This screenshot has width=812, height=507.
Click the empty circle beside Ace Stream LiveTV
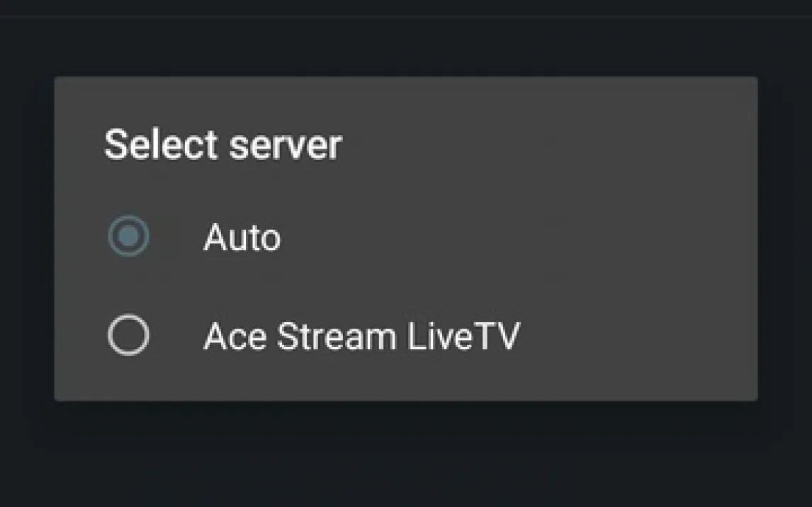click(128, 336)
